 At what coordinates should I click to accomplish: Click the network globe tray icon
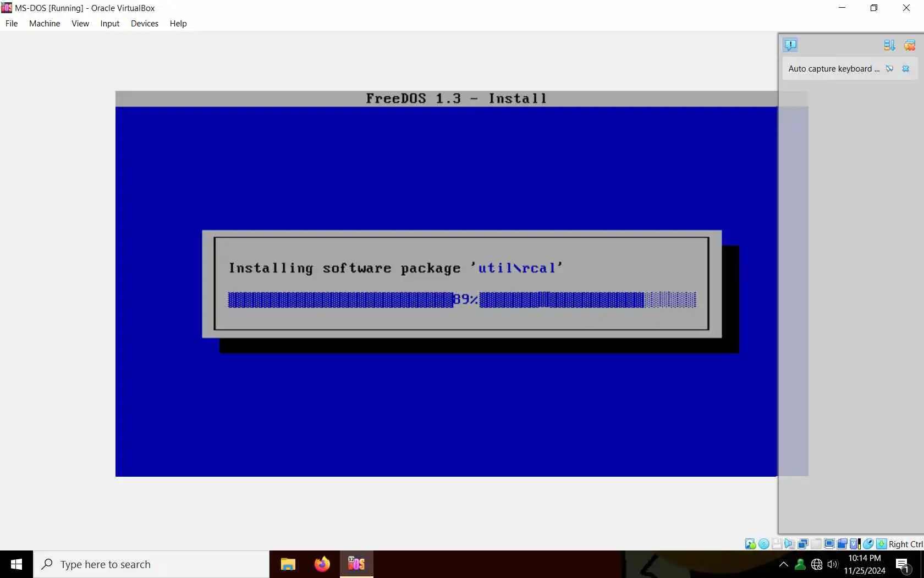pyautogui.click(x=817, y=564)
